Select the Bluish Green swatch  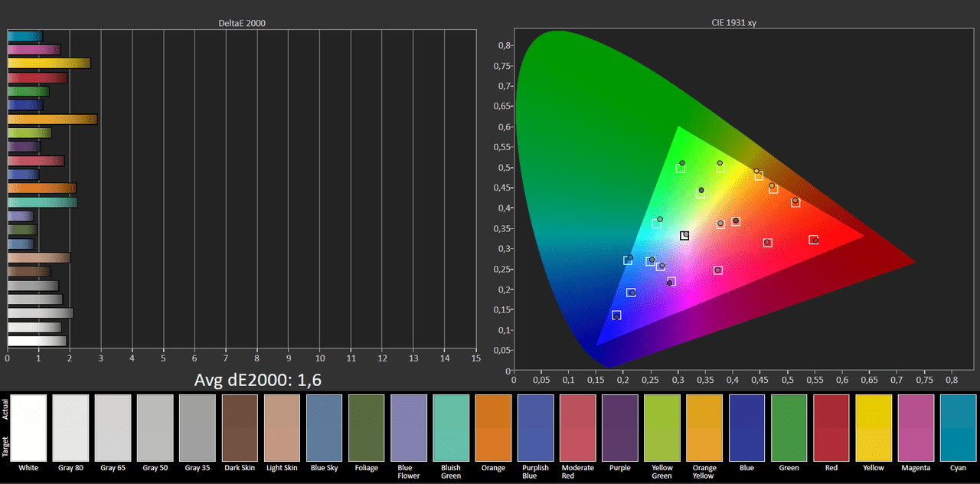451,427
